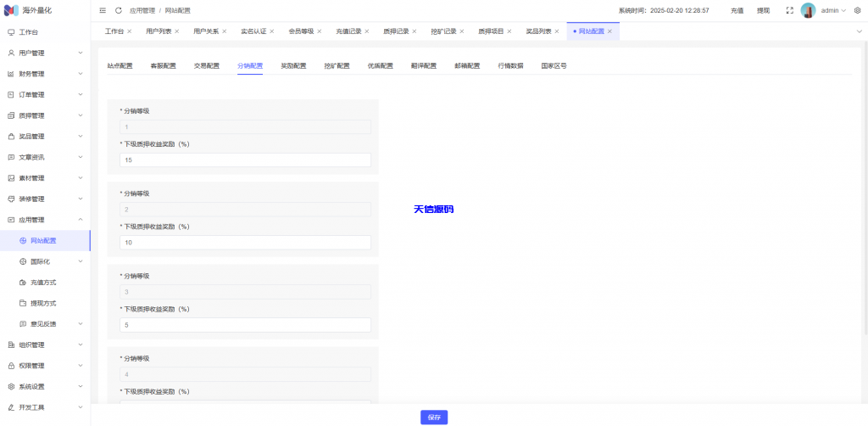868x426 pixels.
Task: Click the 文章资讯 icon in sidebar
Action: coord(11,157)
